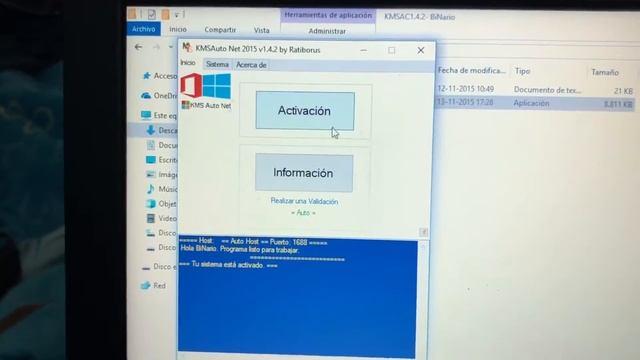Open the Objetos 3D icon in sidebar
Image resolution: width=640 pixels, height=360 pixels.
tap(151, 203)
